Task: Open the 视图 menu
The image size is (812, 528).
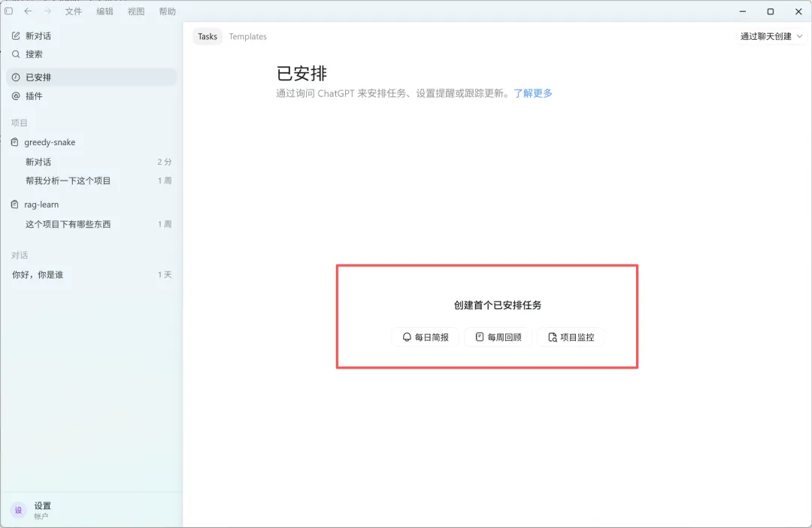Action: 136,11
